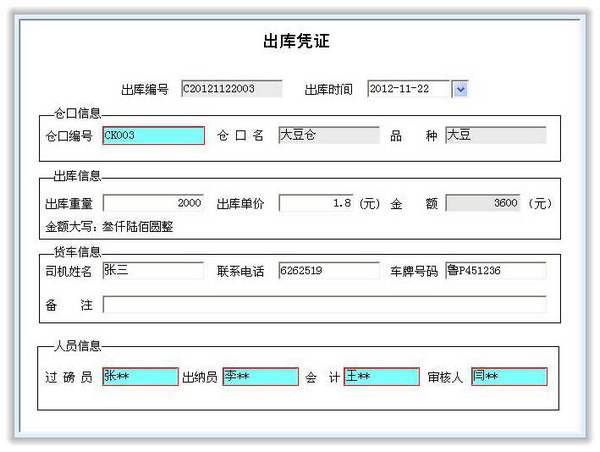This screenshot has height=452, width=600.
Task: Click the 仓口名 field showing 大豆仓
Action: click(x=329, y=135)
